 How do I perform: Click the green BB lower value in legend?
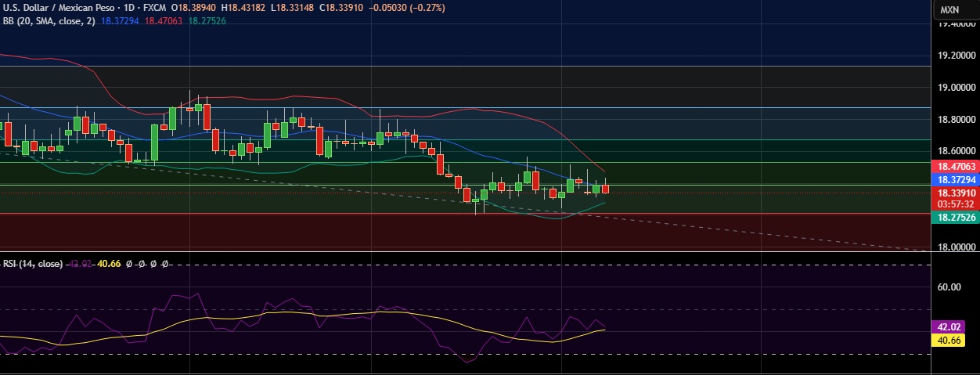pyautogui.click(x=205, y=21)
